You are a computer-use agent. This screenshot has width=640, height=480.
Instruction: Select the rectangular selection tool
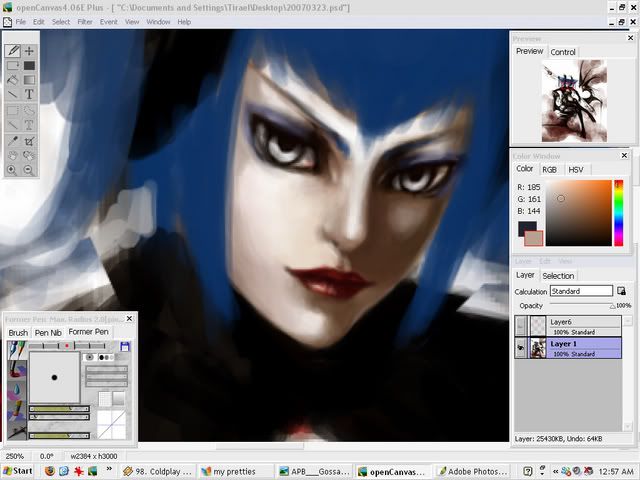(x=13, y=111)
